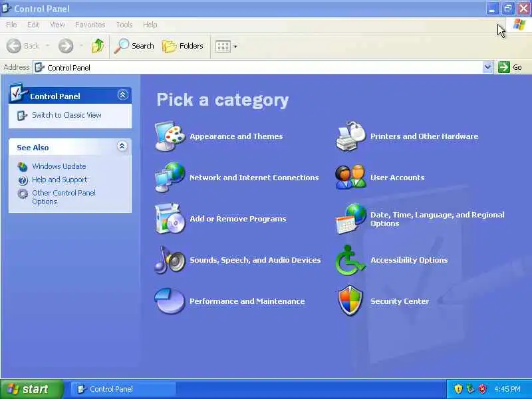Click the Forward arrow toolbar button

[66, 46]
